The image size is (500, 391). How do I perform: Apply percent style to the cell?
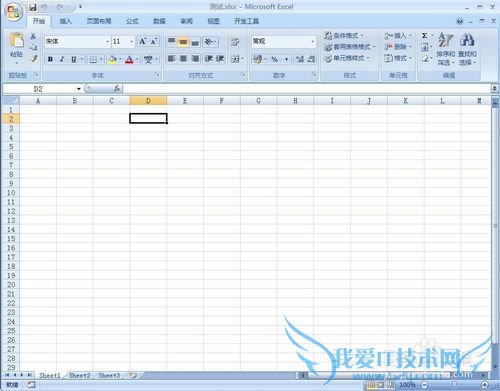[x=275, y=59]
